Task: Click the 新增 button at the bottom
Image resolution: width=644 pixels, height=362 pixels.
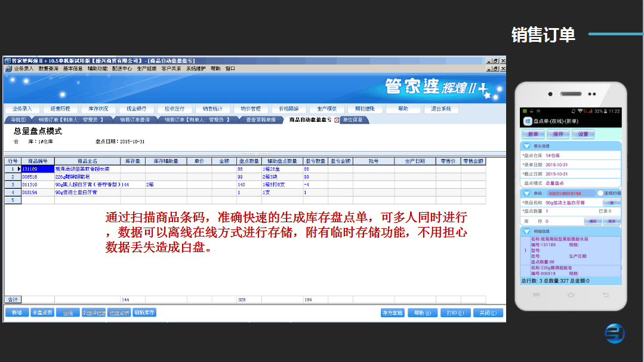Action: (17, 312)
